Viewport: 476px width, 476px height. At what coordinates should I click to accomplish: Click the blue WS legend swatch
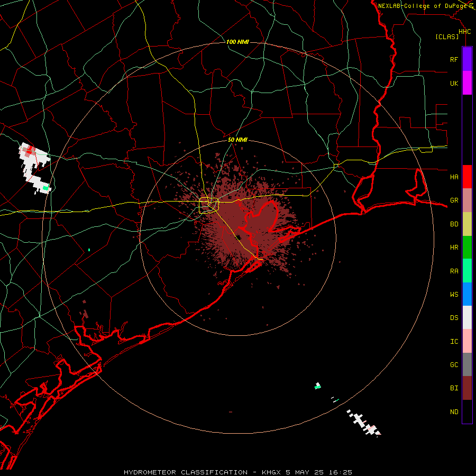click(x=467, y=294)
